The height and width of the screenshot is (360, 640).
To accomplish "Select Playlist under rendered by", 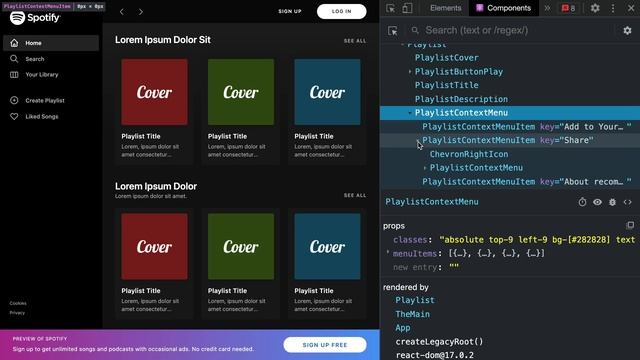I will pos(415,300).
